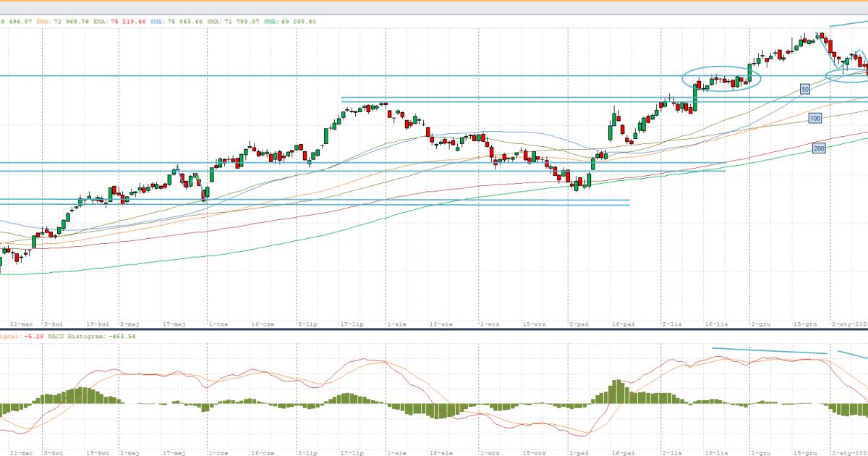Click 1-wrz on the price chart time axis
Image resolution: width=868 pixels, height=456 pixels.
489,324
